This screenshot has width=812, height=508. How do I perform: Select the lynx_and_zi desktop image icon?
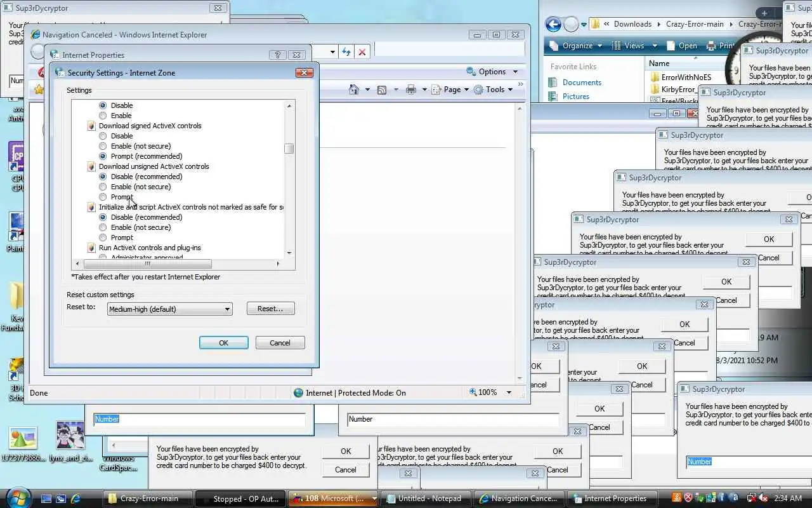(70, 436)
